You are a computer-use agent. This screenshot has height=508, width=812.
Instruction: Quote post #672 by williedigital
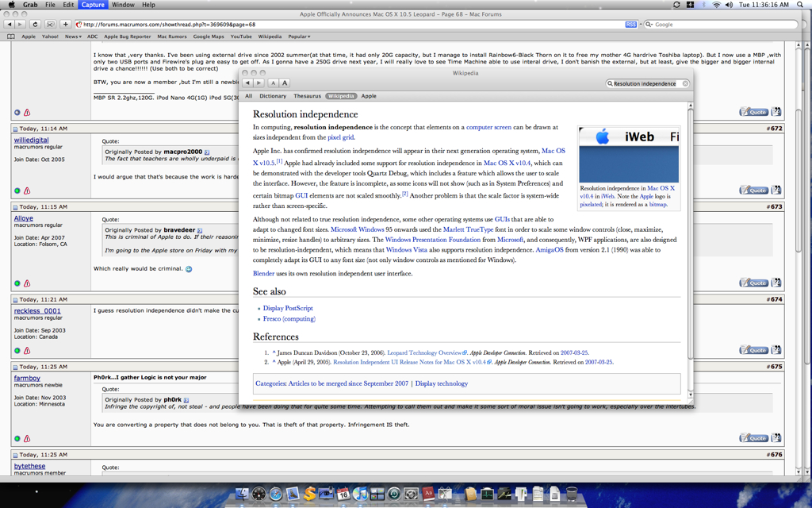(x=754, y=190)
